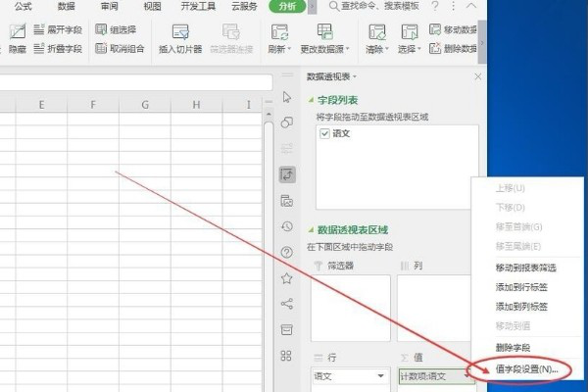Choose 移动到报表筛选 in context menu
The image size is (588, 392).
525,268
